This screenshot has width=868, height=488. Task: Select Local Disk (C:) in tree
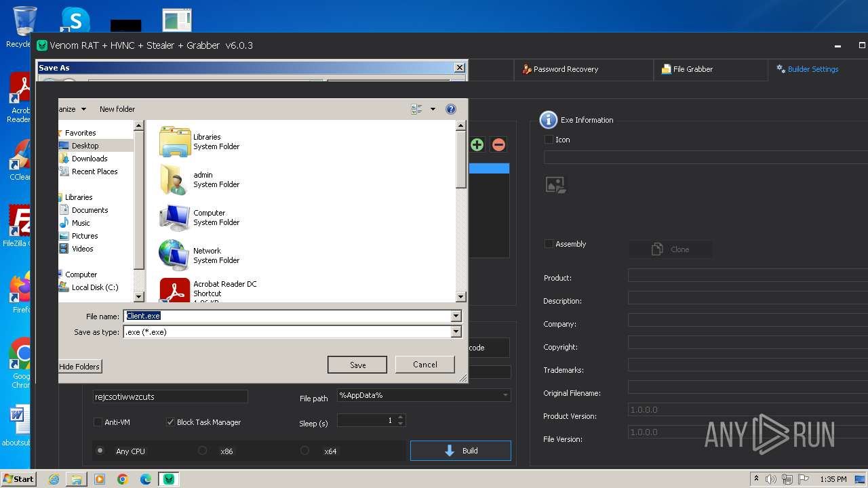[95, 287]
